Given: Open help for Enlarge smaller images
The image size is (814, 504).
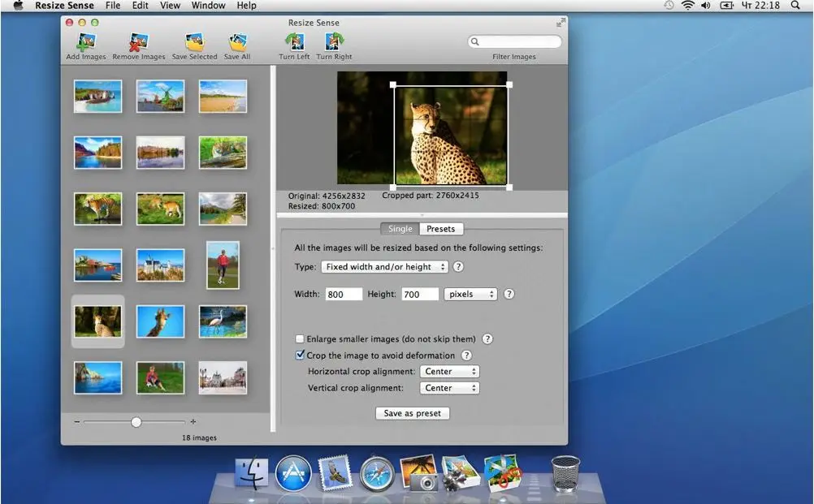Looking at the screenshot, I should (x=487, y=338).
